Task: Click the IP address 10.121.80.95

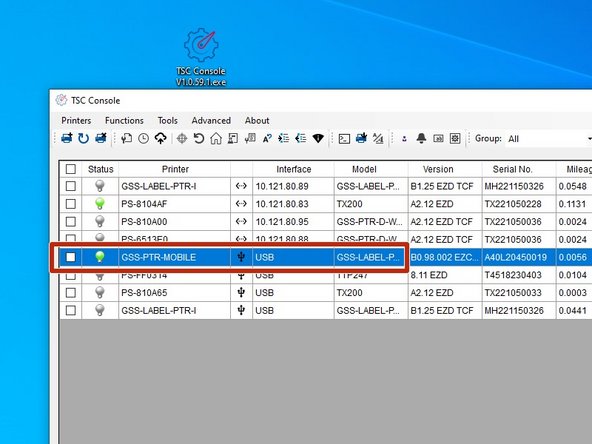Action: 282,222
